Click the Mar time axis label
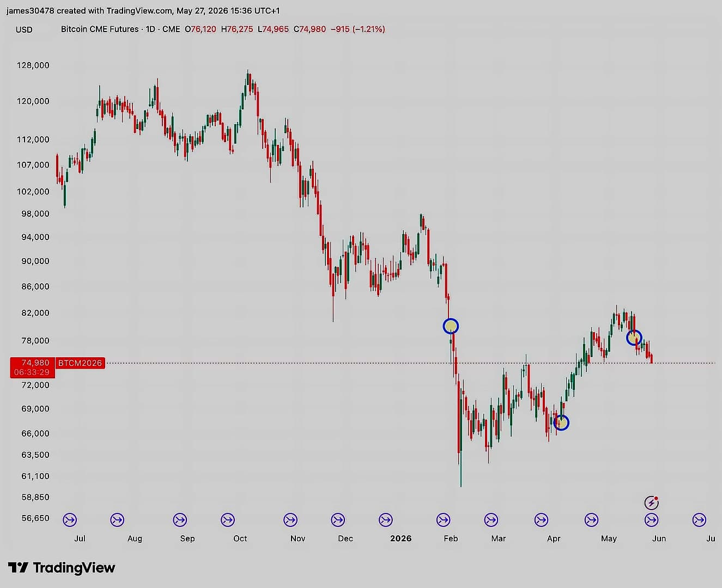 point(499,538)
